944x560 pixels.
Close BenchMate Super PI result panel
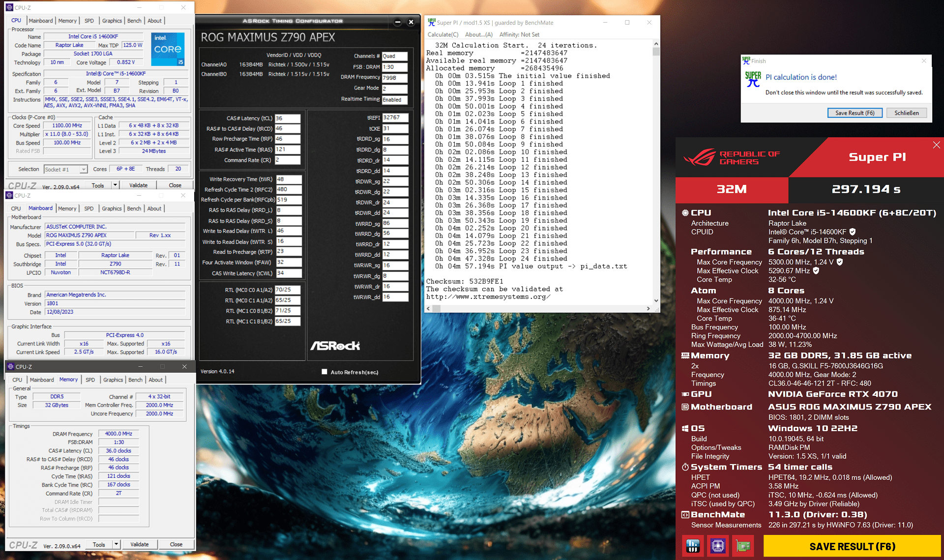pos(936,145)
